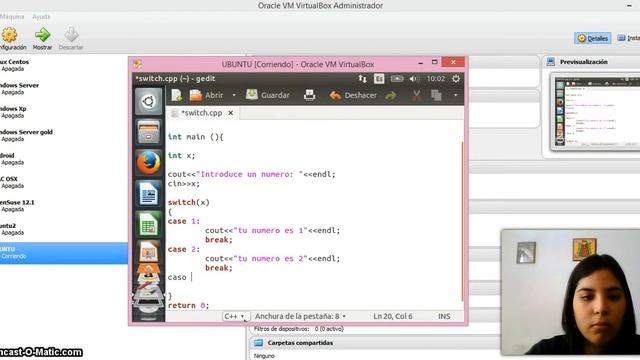
Task: Undo the last edit with Deshacer
Action: (x=353, y=95)
